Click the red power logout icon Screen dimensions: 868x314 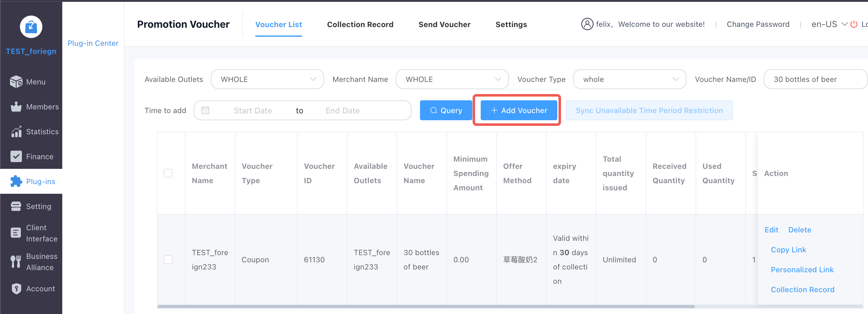click(x=853, y=24)
